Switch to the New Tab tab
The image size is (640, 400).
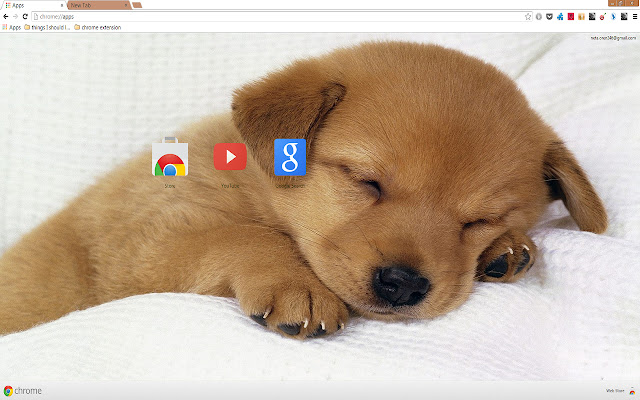[98, 5]
